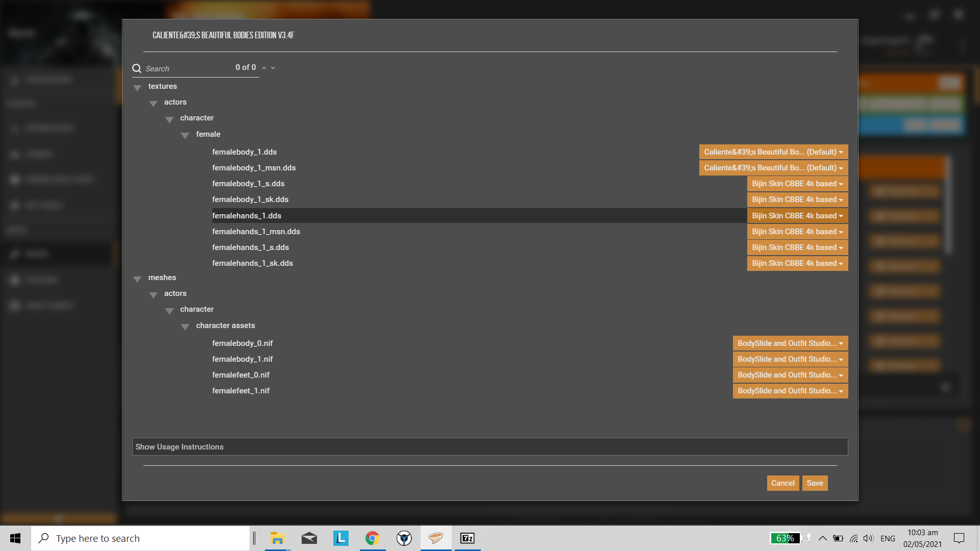Collapse the actors folder under textures

pos(153,104)
